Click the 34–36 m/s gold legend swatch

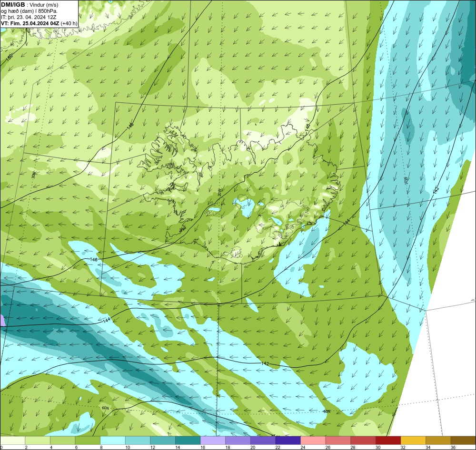(438, 440)
